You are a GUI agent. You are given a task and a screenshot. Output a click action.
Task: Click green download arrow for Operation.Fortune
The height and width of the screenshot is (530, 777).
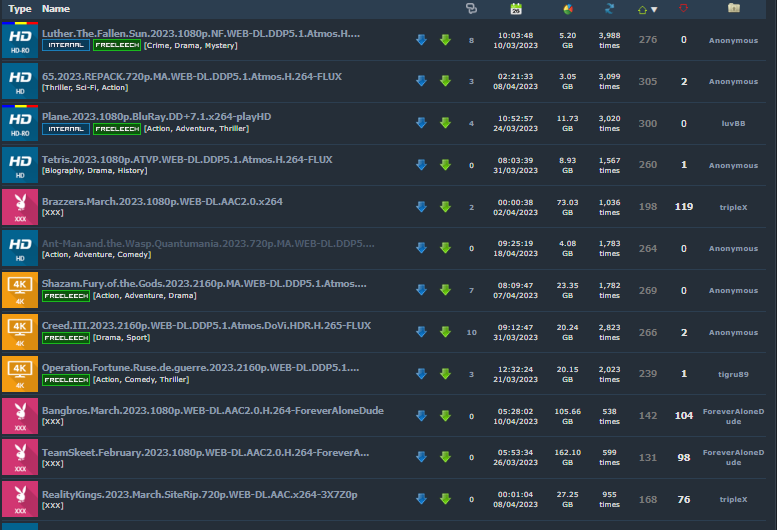[x=445, y=374]
